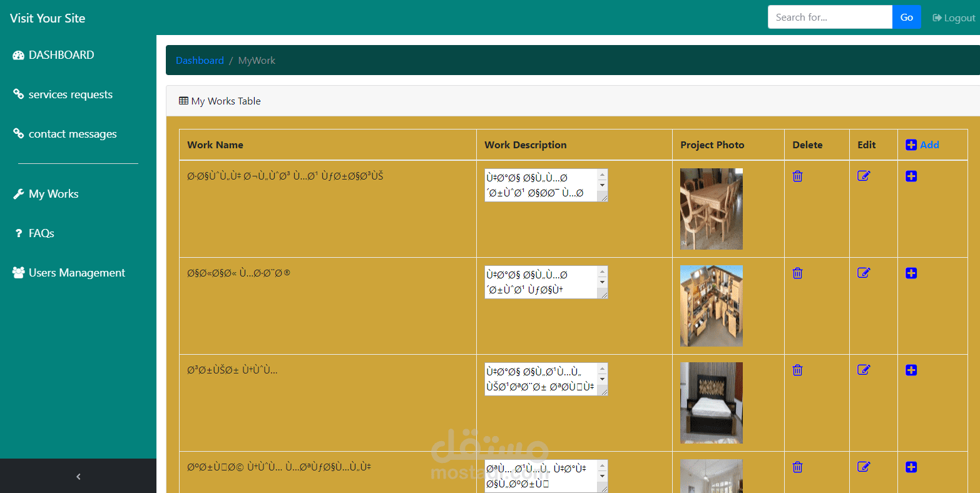The width and height of the screenshot is (980, 493).
Task: Click the Logout sign-out icon
Action: click(937, 18)
